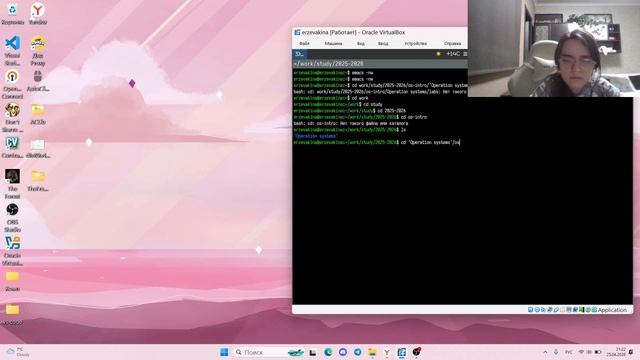Open Task View on the taskbar
This screenshot has height=360, width=640.
coord(313,352)
